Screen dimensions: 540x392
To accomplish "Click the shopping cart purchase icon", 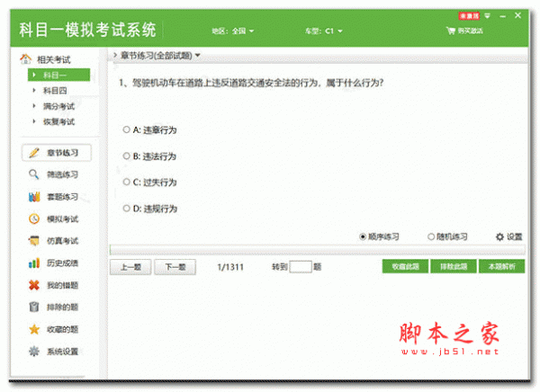I will (x=451, y=31).
